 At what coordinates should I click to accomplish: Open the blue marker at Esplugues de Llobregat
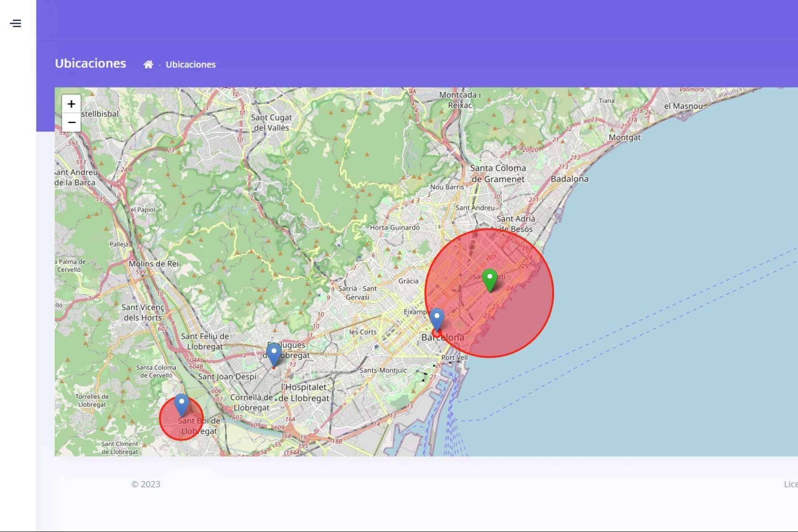pyautogui.click(x=274, y=353)
